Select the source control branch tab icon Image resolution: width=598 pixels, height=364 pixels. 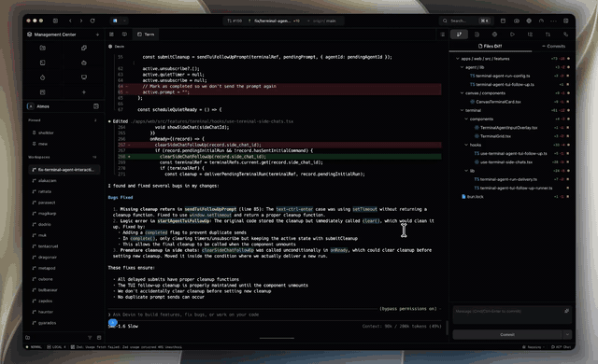coord(459,35)
